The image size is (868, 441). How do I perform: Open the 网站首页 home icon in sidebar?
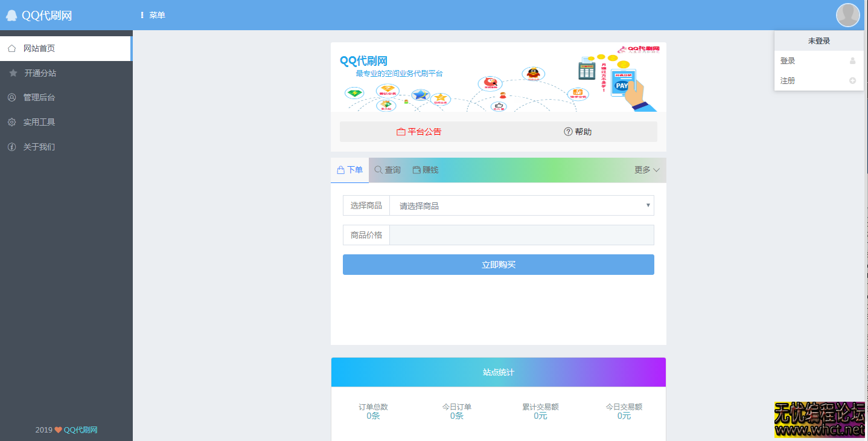(x=11, y=48)
